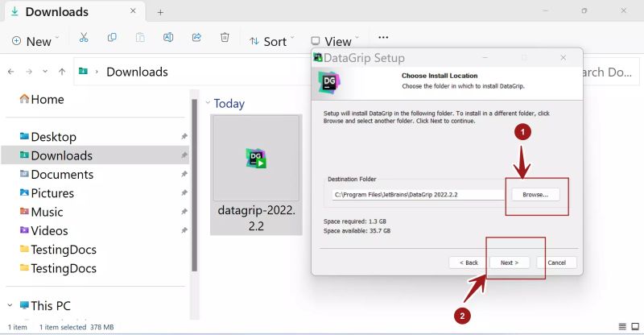The height and width of the screenshot is (335, 644).
Task: Click the pin icon next to Music
Action: [x=184, y=212]
